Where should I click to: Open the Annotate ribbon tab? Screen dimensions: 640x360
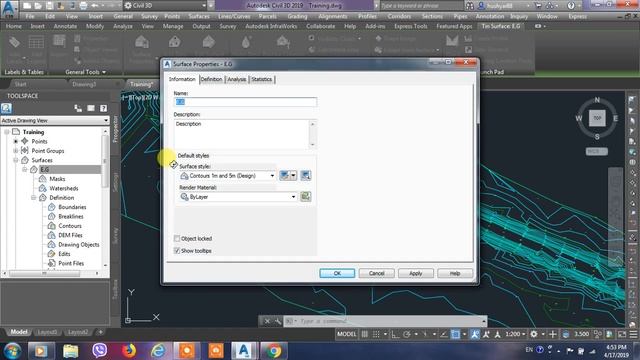tap(65, 26)
